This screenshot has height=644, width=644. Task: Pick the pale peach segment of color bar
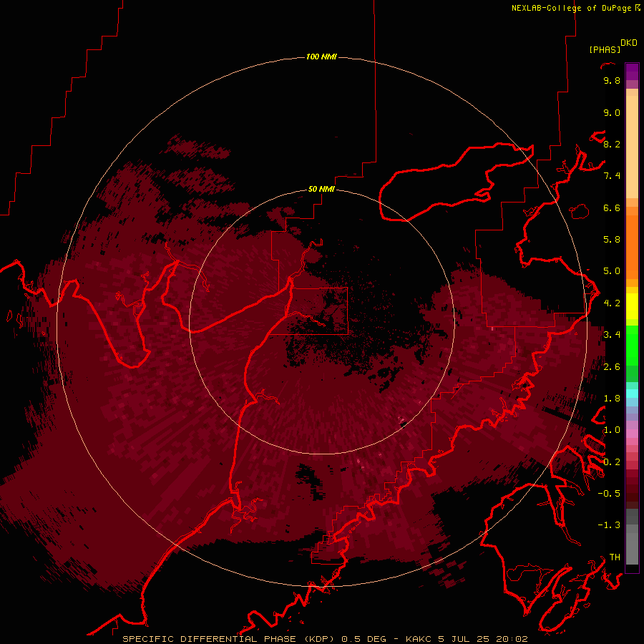[x=632, y=148]
